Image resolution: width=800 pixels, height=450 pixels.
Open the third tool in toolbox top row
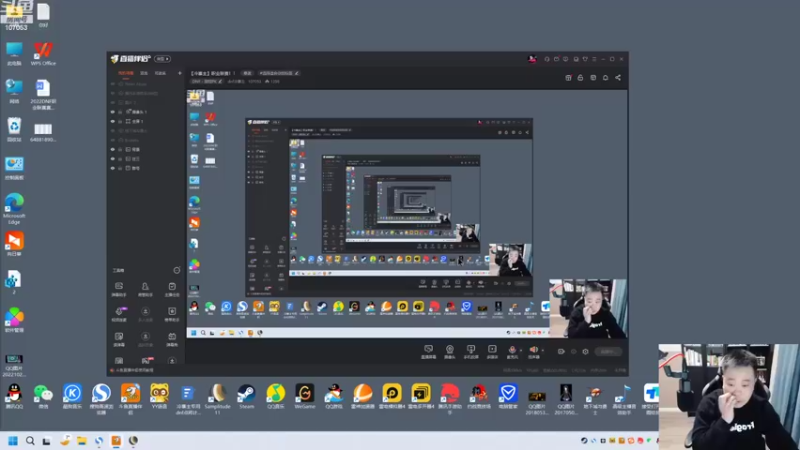coord(172,289)
